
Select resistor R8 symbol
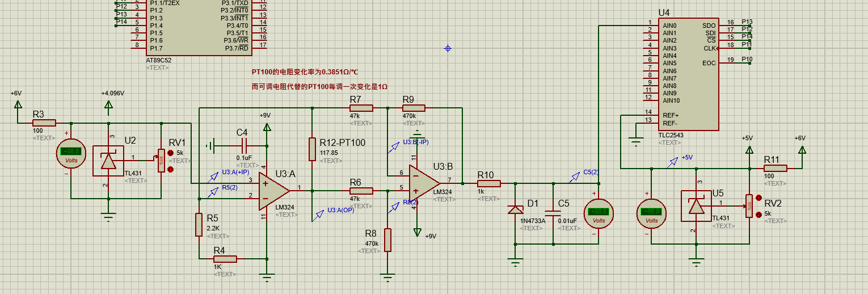pyautogui.click(x=387, y=240)
